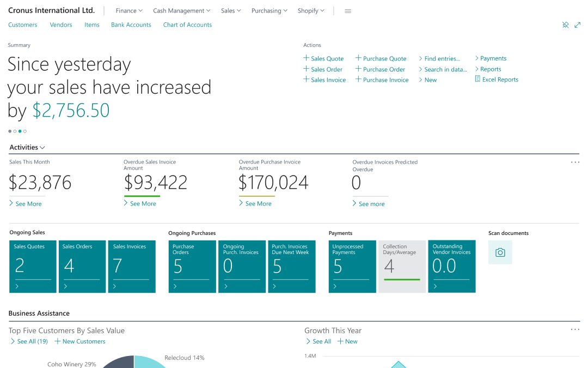Open the Collection Days/Average tile
Screen dimensions: 588x368
[402, 266]
